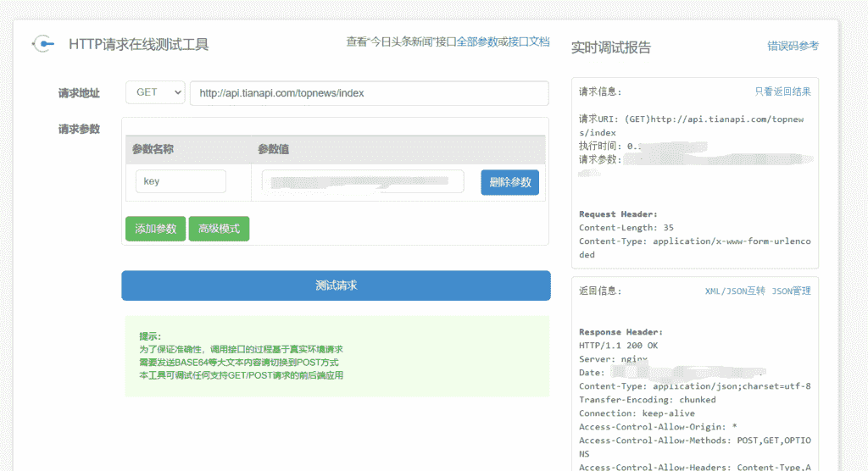Click the 参数值 column header

pos(274,149)
